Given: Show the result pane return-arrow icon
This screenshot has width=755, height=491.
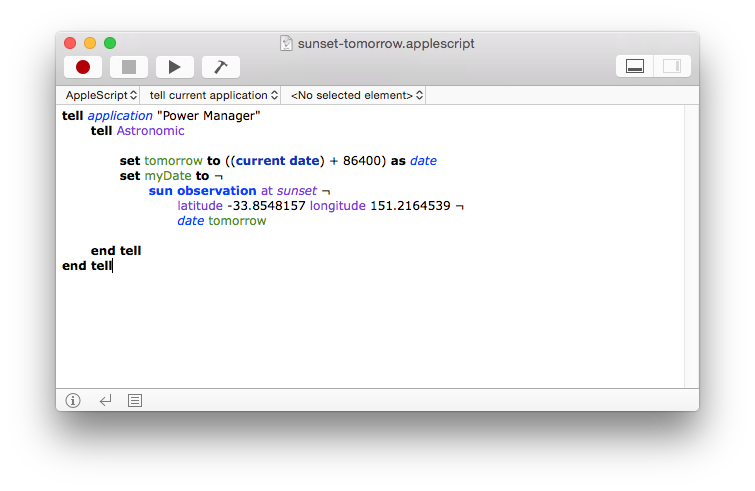Looking at the screenshot, I should (105, 401).
